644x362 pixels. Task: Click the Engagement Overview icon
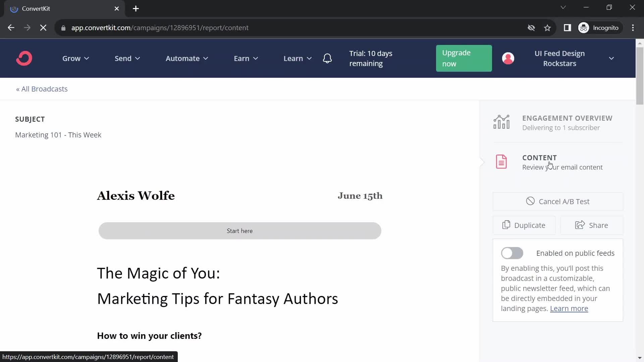(x=501, y=122)
